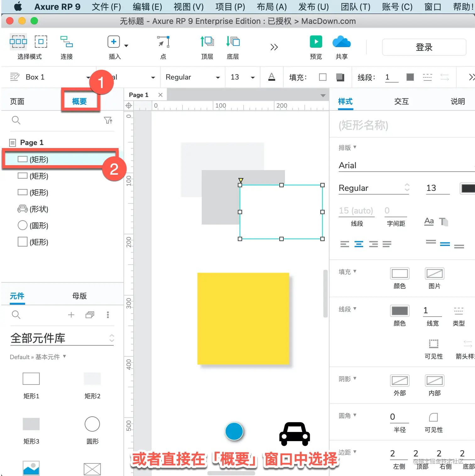Activate the Connect (连接) tool
This screenshot has height=476, width=475.
pyautogui.click(x=66, y=42)
